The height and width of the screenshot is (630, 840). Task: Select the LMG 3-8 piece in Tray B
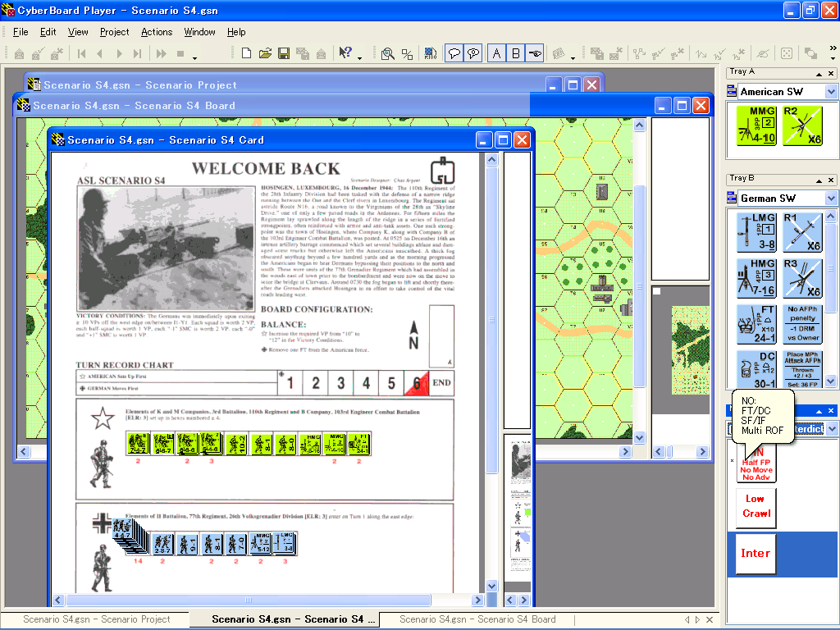click(756, 232)
